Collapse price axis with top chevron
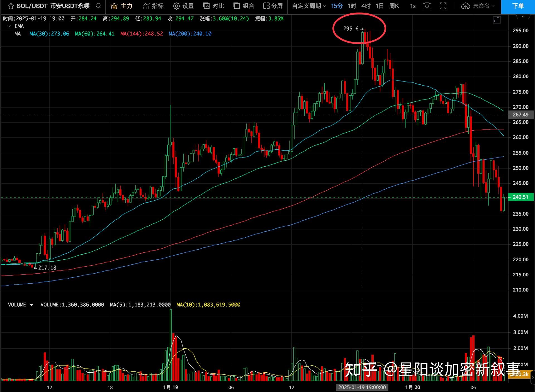535x392 pixels. [523, 17]
